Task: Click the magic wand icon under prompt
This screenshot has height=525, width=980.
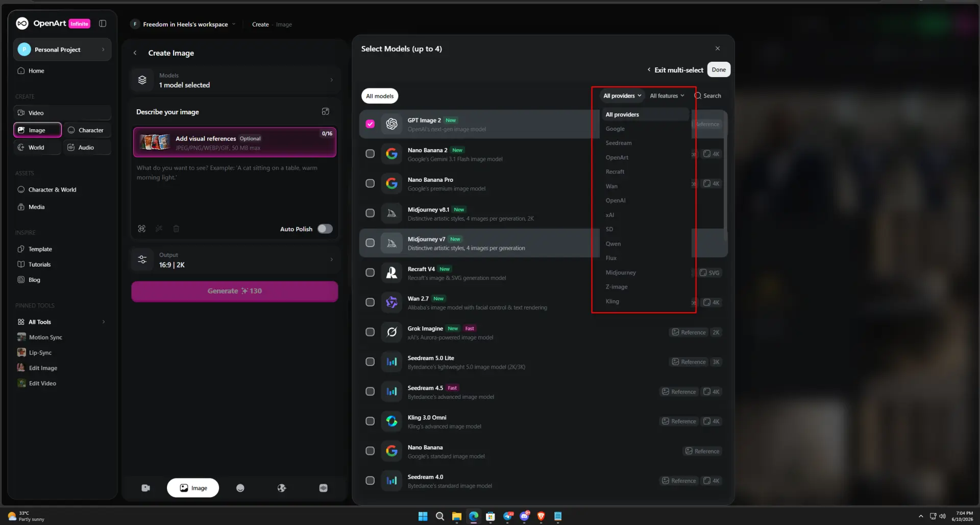Action: (159, 229)
